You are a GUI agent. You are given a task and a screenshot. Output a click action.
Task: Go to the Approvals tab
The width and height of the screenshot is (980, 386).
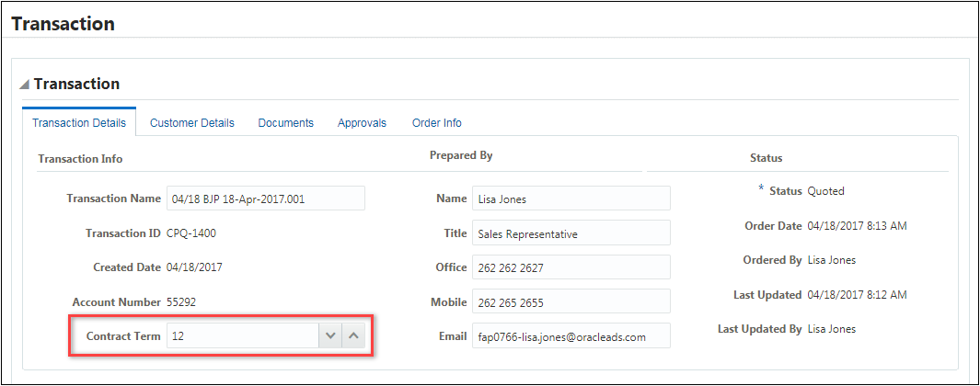pos(362,122)
